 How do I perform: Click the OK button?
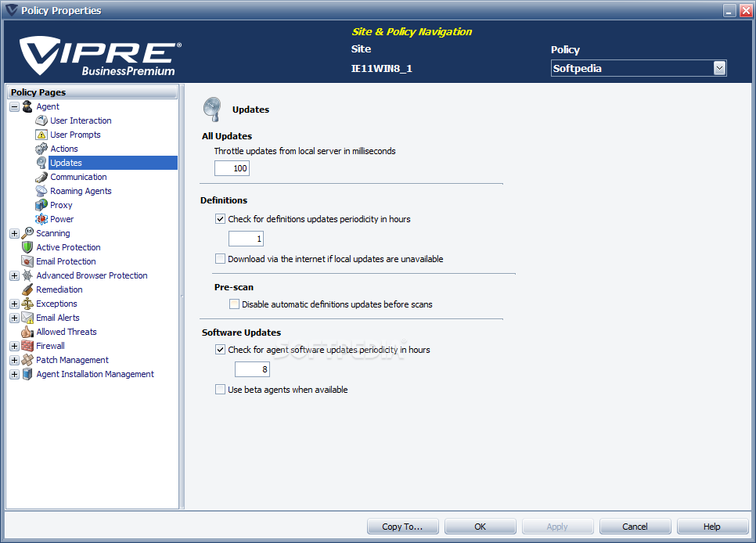point(481,527)
